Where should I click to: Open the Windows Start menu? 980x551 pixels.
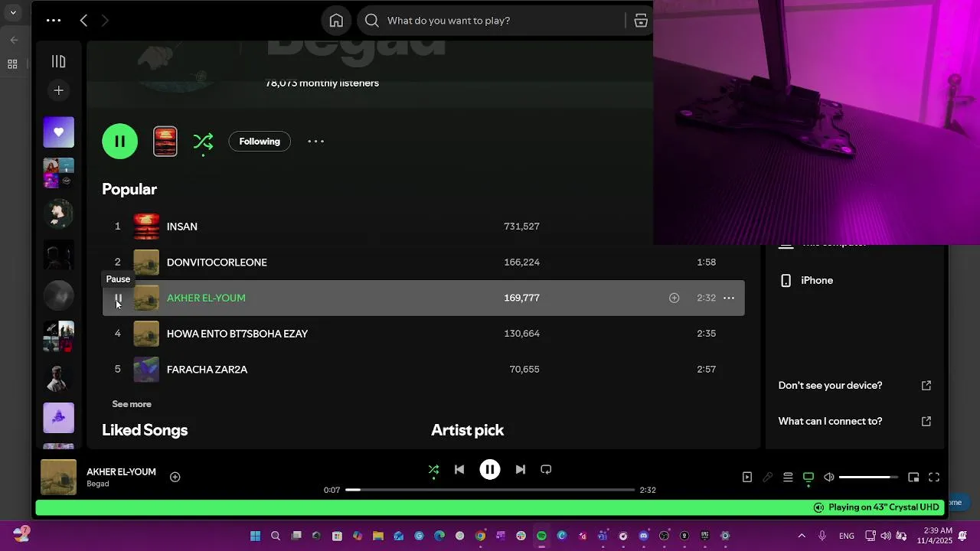tap(256, 536)
